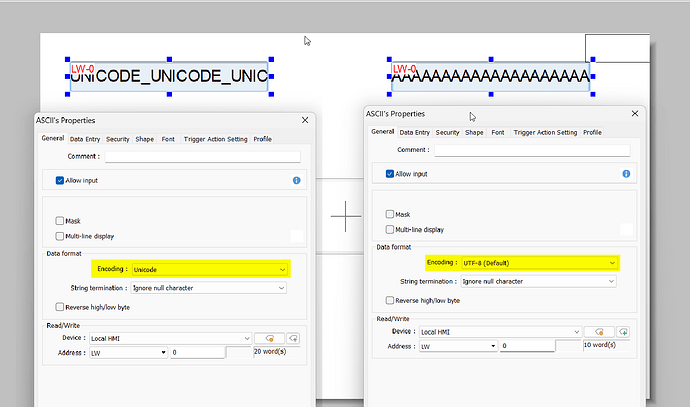Close the right ASCII's Properties dialog
690x407 pixels.
pos(635,114)
